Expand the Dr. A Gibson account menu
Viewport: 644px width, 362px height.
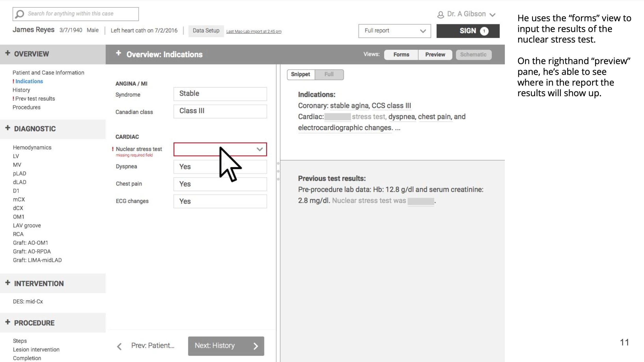pos(492,15)
